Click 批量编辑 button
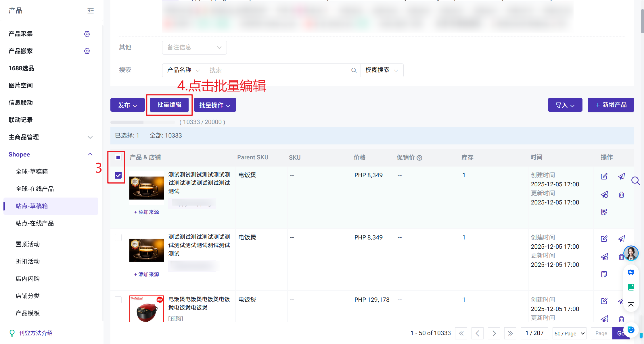644x344 pixels. pyautogui.click(x=169, y=105)
